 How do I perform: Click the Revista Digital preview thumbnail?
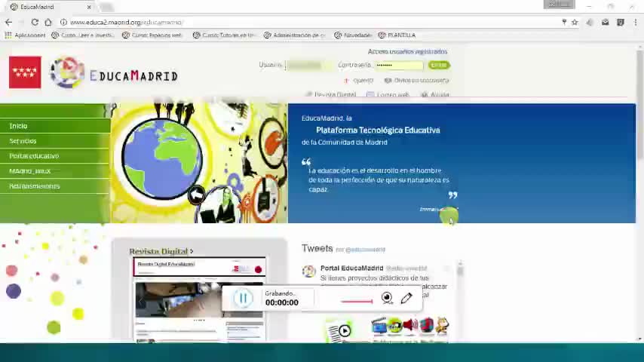199,299
